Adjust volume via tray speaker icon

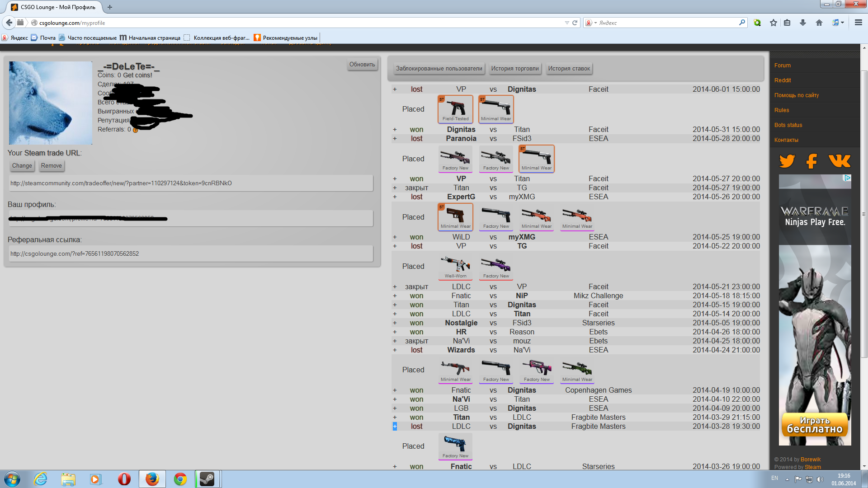pos(821,479)
